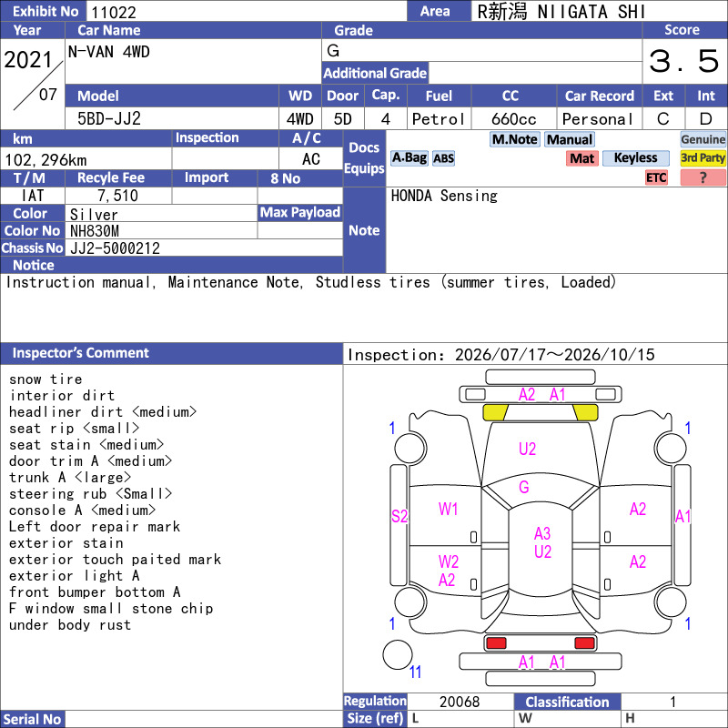This screenshot has width=728, height=728.
Task: Select the year 2021
Action: 28,60
